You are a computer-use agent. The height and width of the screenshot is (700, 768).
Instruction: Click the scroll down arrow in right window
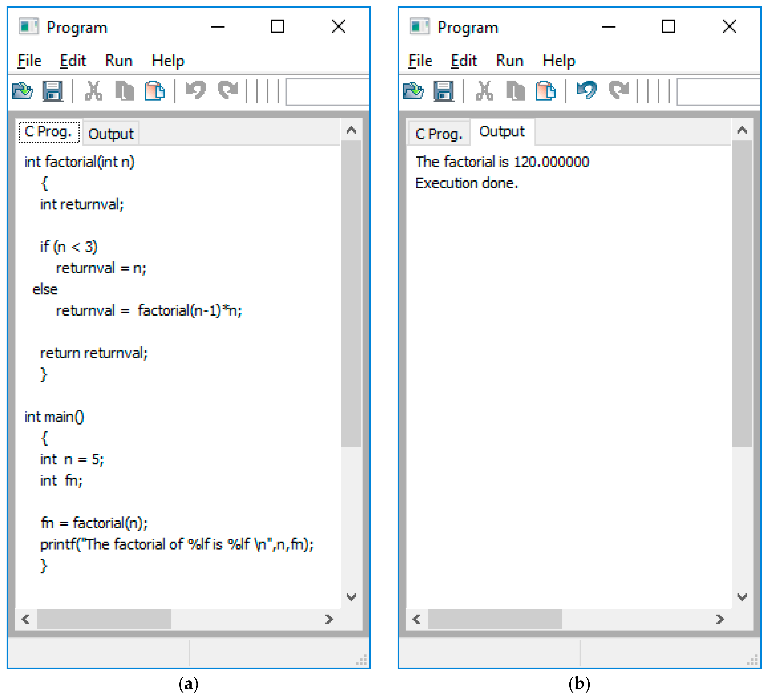[x=742, y=597]
